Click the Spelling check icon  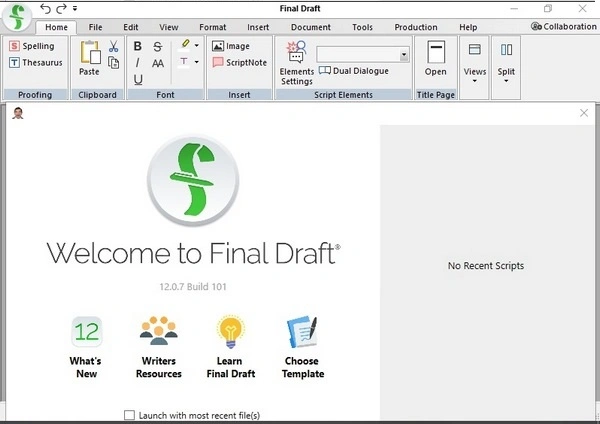[14, 46]
